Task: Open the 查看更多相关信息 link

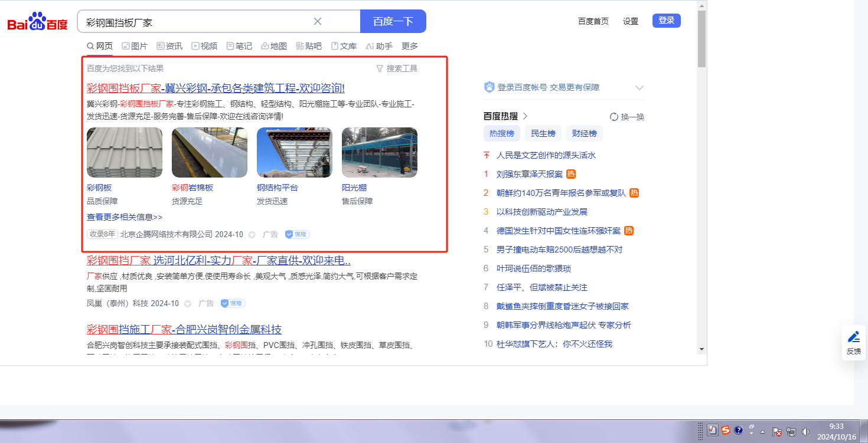Action: click(x=125, y=217)
